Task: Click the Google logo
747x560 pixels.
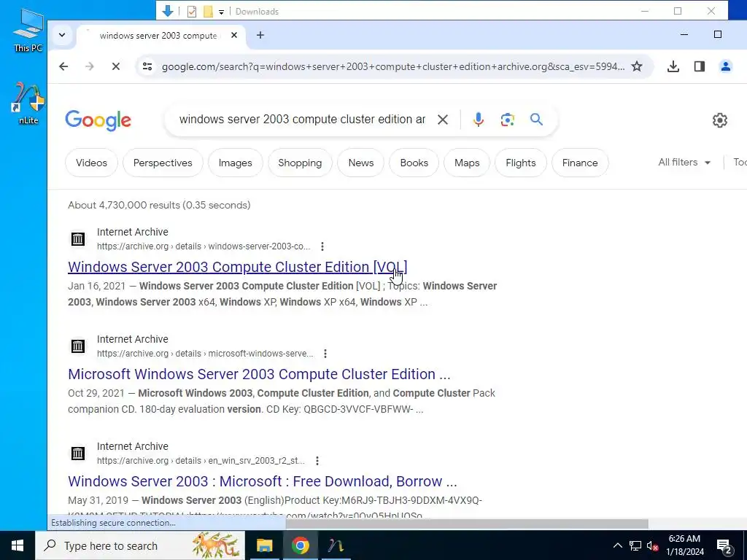Action: pos(98,120)
